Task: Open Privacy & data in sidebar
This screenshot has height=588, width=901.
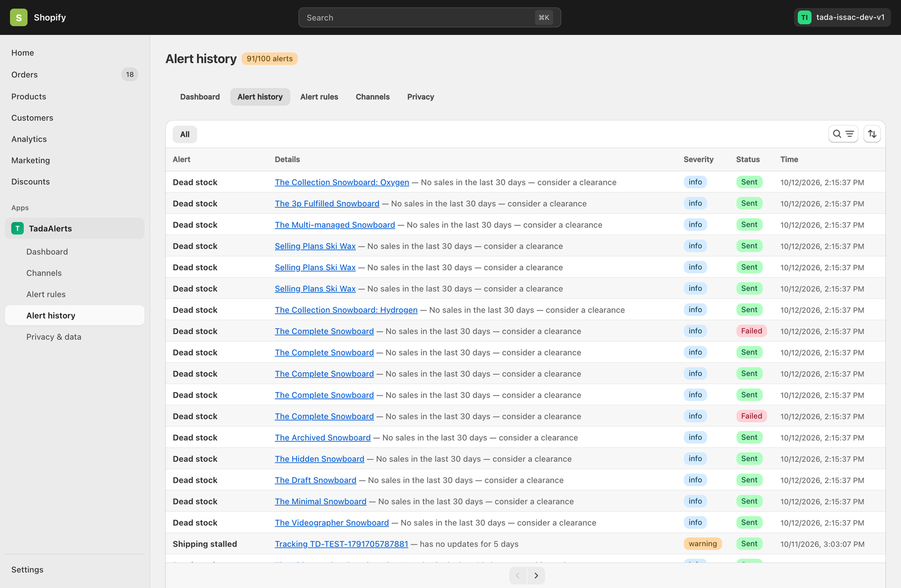Action: (x=75, y=337)
